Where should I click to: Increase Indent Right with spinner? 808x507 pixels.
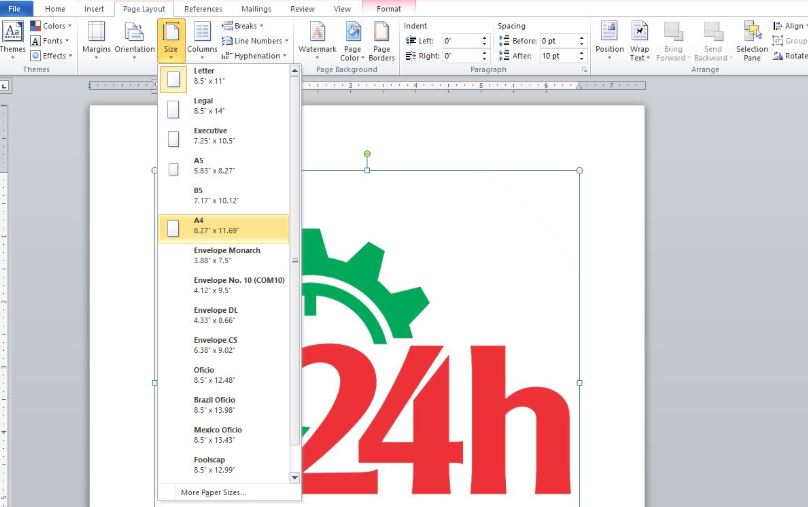(x=484, y=53)
